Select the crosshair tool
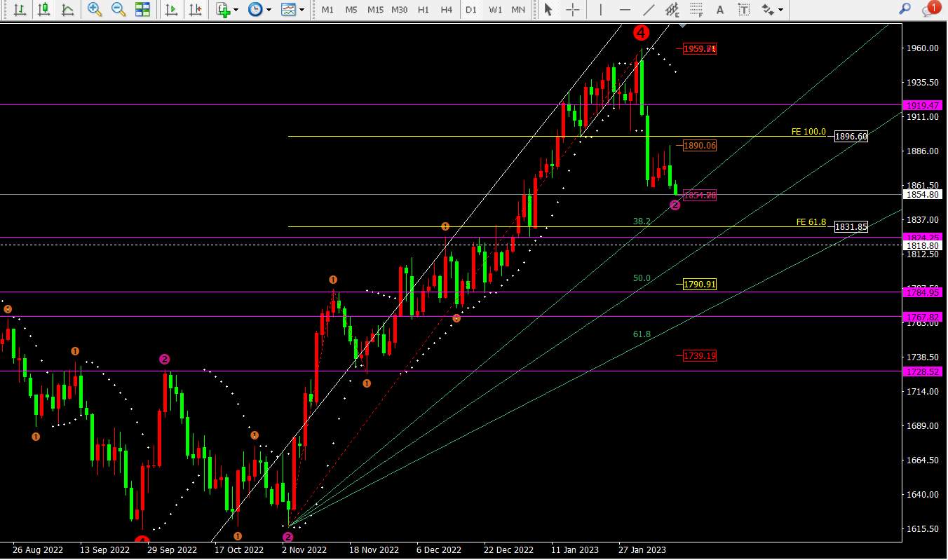The width and height of the screenshot is (948, 560). coord(573,10)
